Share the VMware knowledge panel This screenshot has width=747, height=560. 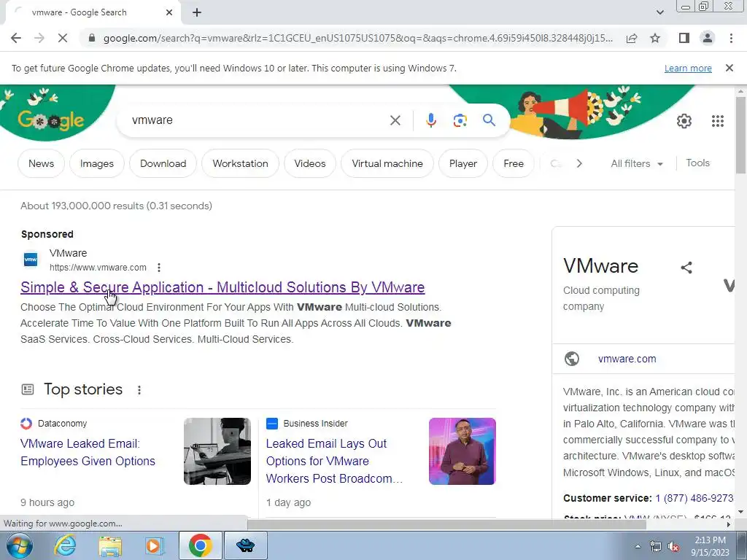tap(686, 268)
